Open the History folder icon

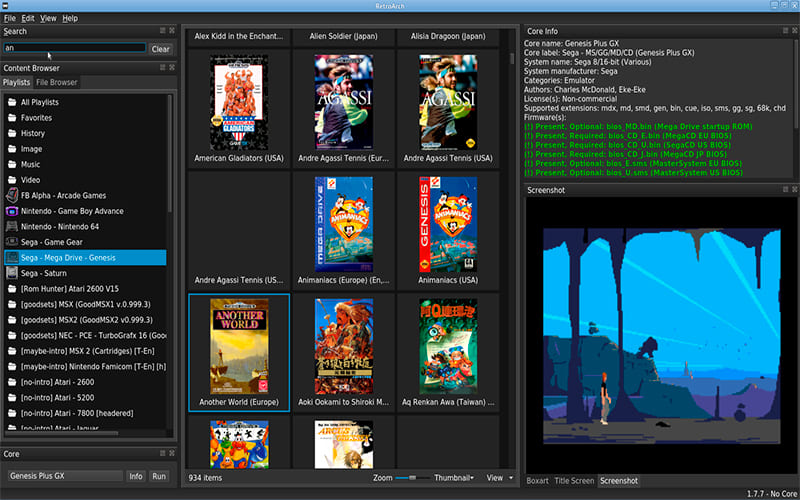[x=12, y=133]
